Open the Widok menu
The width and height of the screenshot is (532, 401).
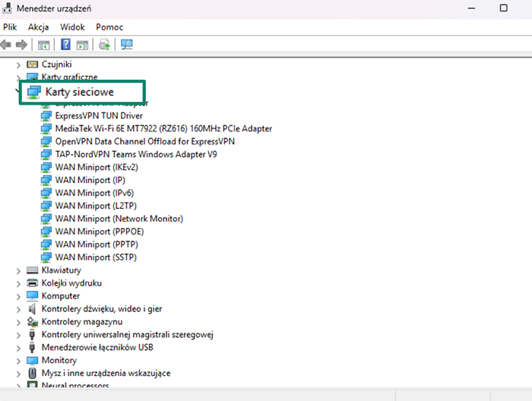click(x=72, y=27)
